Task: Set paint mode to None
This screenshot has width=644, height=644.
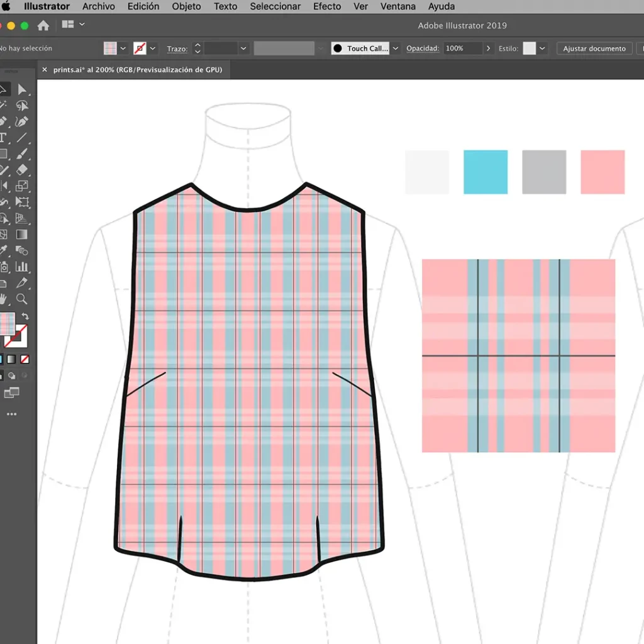Action: [x=25, y=359]
